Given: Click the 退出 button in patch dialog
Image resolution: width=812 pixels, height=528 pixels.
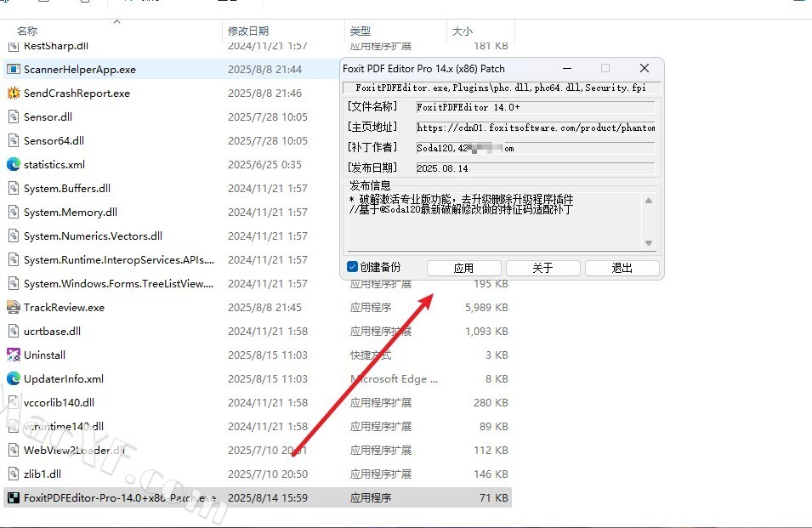Looking at the screenshot, I should tap(622, 268).
